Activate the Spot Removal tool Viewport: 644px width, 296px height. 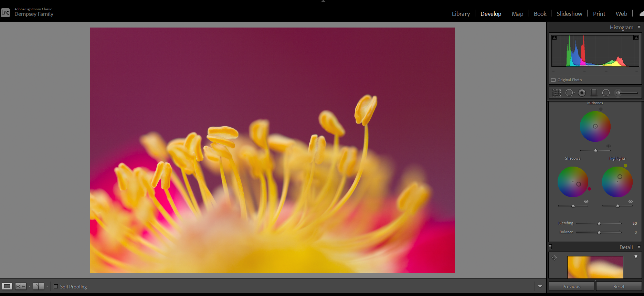[x=570, y=93]
